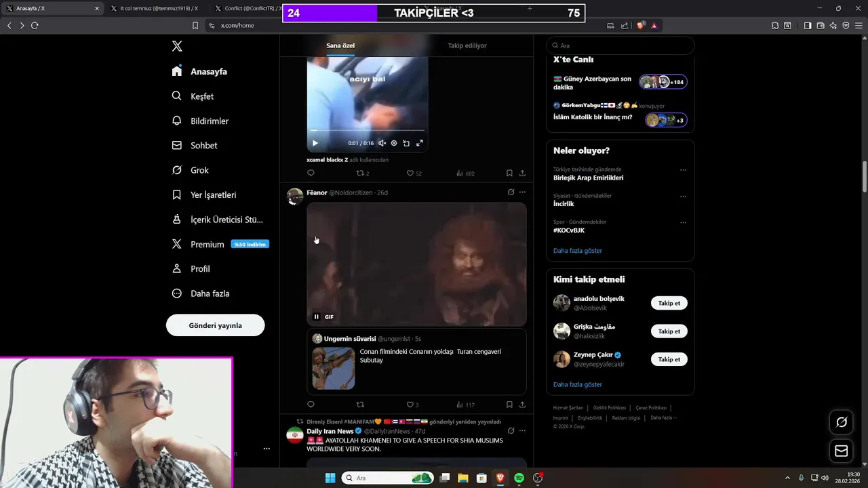
Task: Share the post with 602 views
Action: click(522, 173)
